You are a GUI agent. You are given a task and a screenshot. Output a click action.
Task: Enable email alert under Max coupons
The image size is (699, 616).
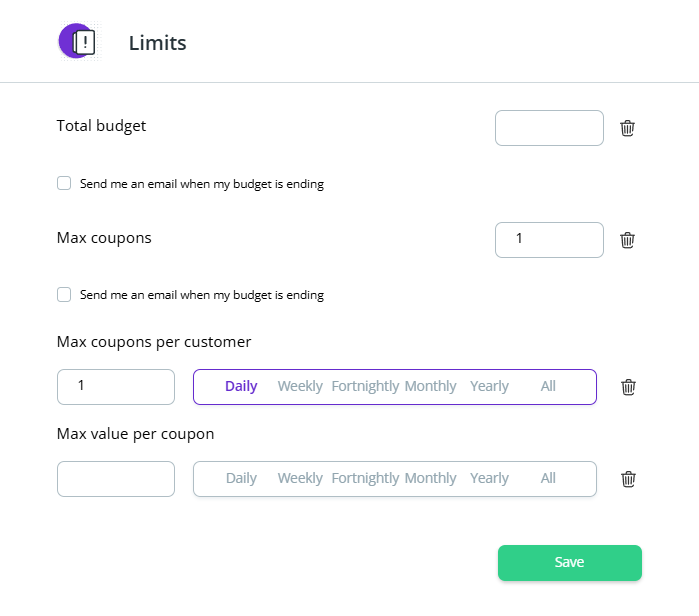64,295
